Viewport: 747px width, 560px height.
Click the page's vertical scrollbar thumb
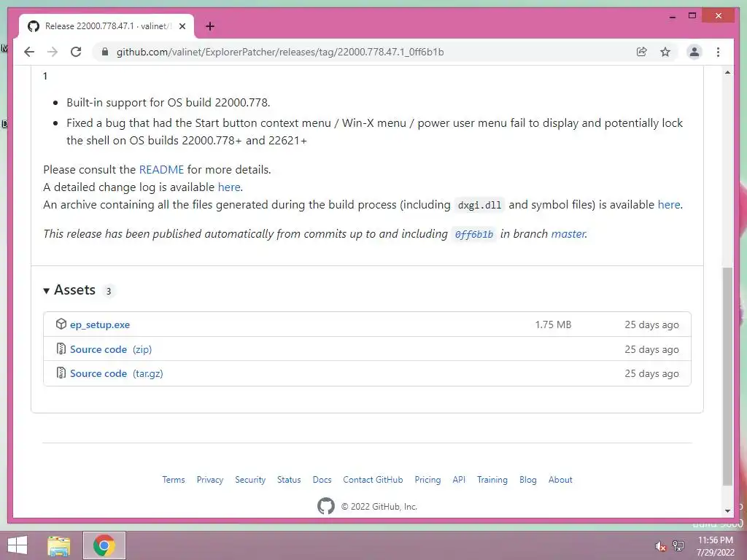point(727,376)
